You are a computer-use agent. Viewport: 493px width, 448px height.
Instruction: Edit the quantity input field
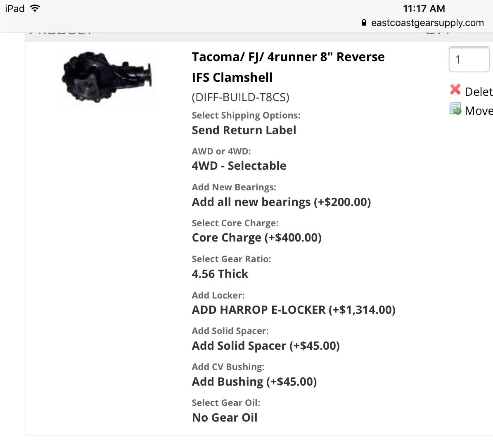pos(469,59)
